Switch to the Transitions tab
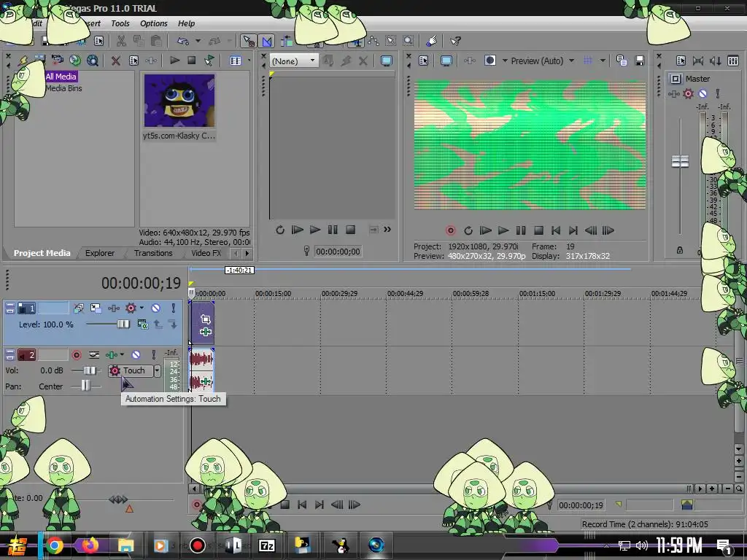Viewport: 747px width, 560px height. pyautogui.click(x=153, y=253)
